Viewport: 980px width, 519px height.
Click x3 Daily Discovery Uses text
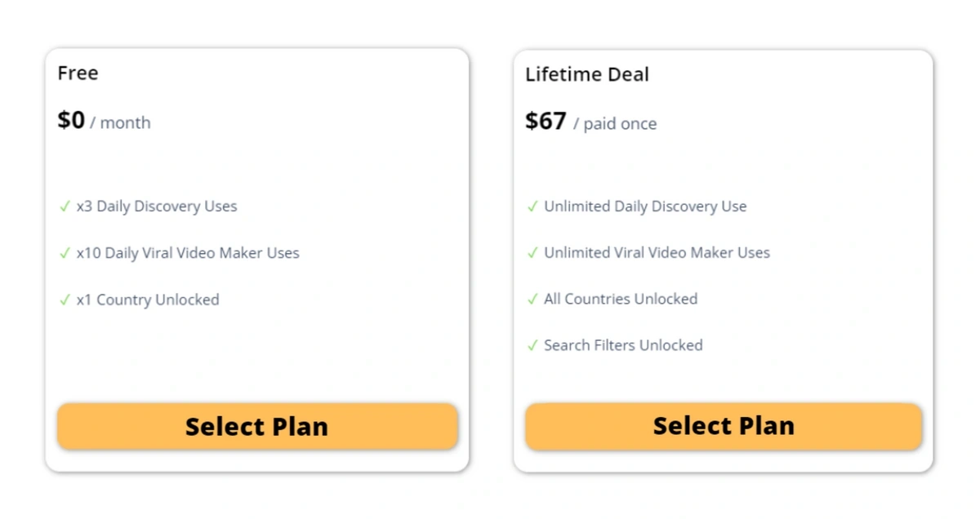(157, 206)
